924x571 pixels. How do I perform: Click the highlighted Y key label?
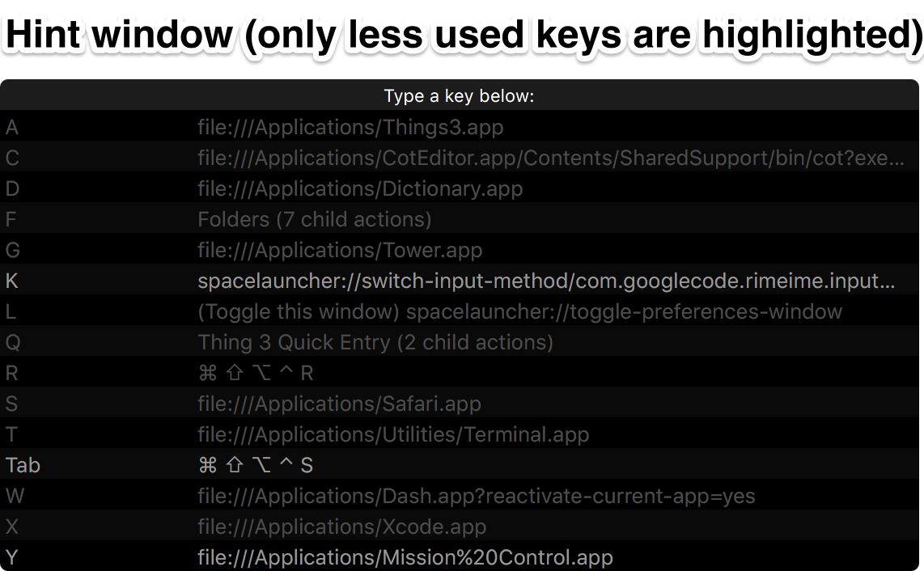[11, 557]
